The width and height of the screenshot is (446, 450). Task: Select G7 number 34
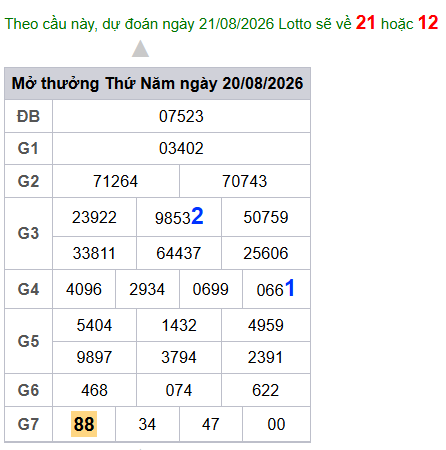[147, 424]
